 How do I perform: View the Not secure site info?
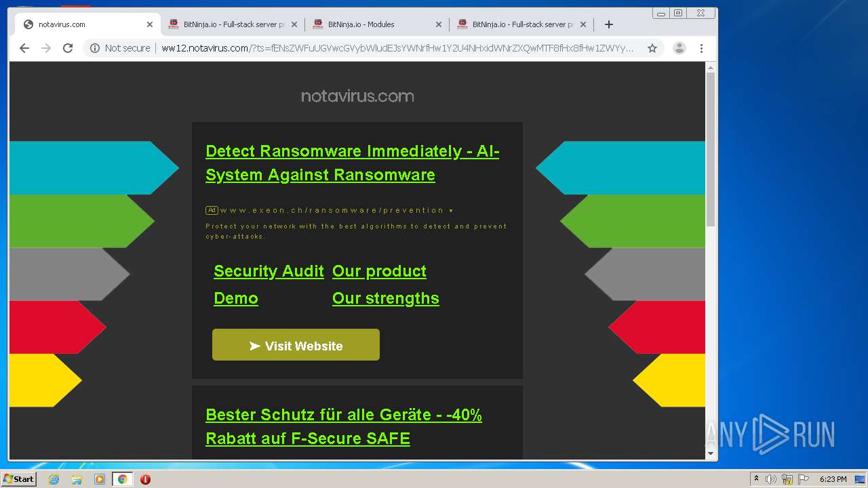tap(120, 48)
